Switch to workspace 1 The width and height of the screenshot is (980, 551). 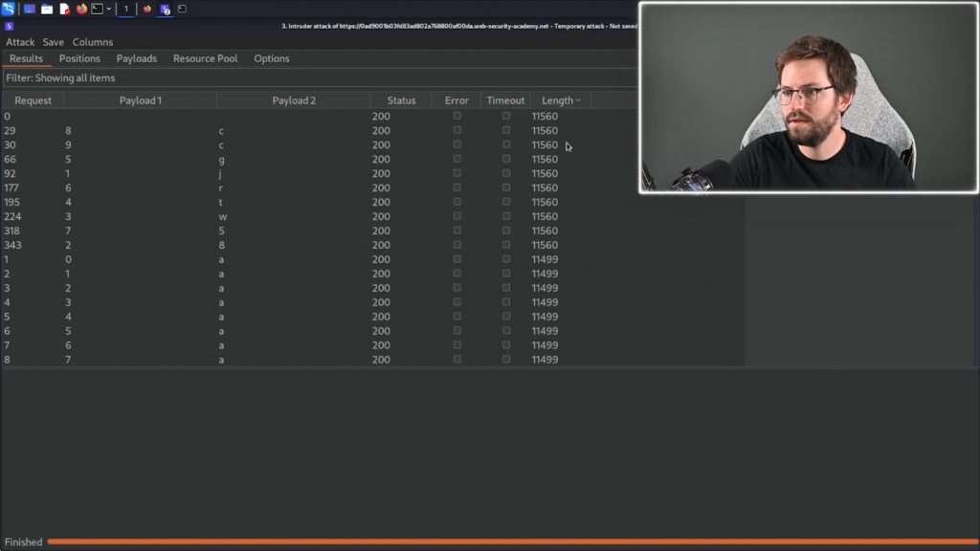coord(126,9)
